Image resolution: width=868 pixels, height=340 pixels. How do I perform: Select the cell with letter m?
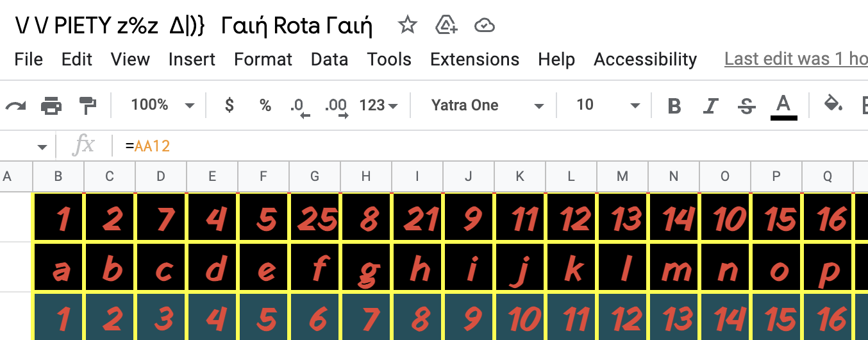674,268
